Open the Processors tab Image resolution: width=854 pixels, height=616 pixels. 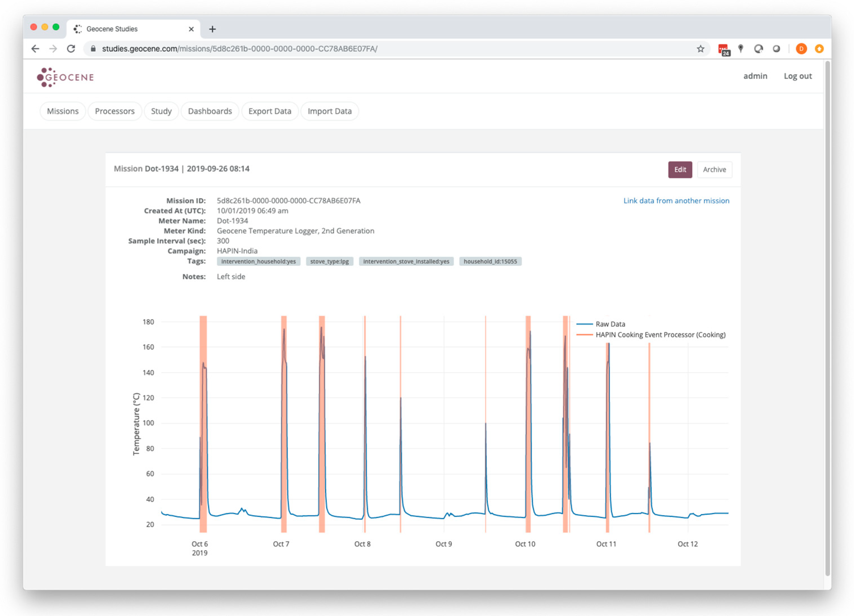click(115, 111)
